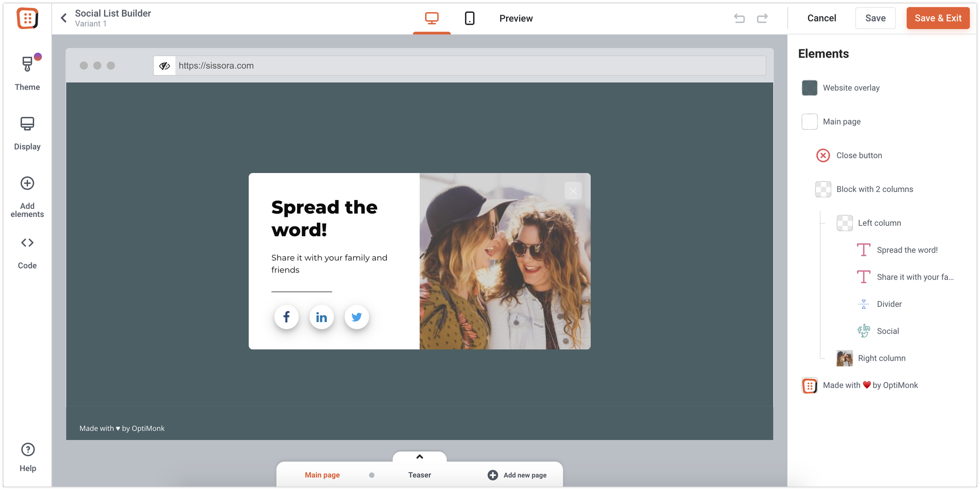This screenshot has height=490, width=980.
Task: Switch to desktop view mode
Action: 432,18
